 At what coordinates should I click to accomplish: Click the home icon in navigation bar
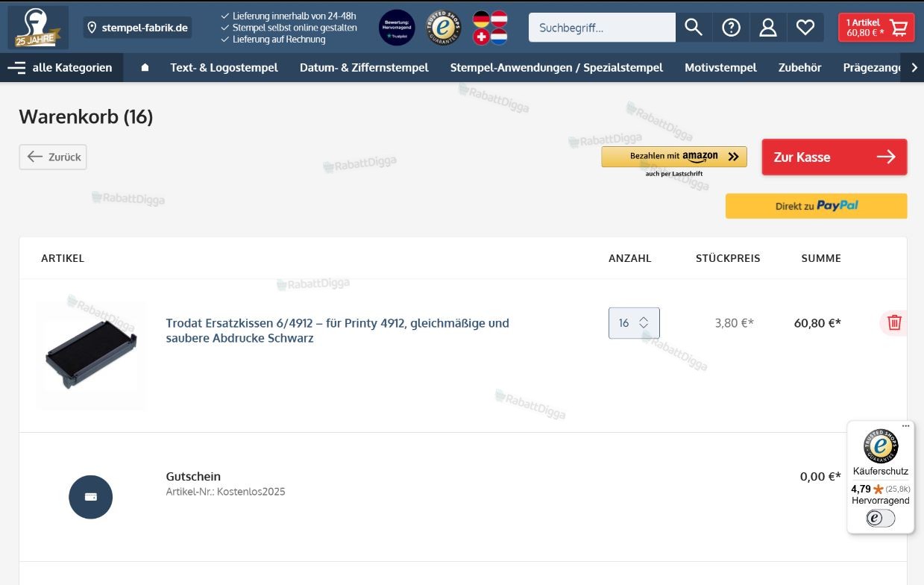coord(145,67)
